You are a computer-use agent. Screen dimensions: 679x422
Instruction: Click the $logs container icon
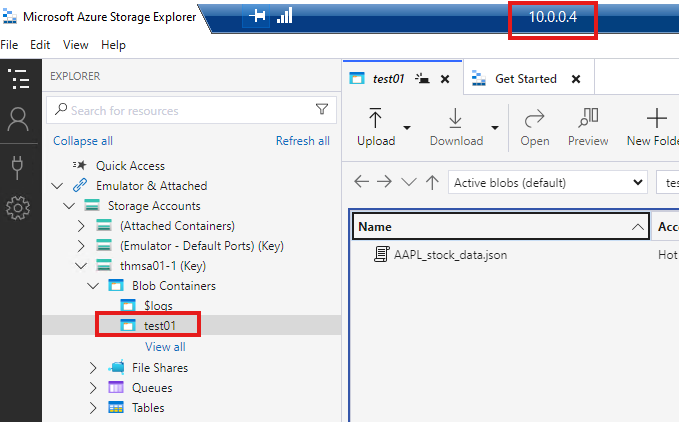tap(127, 306)
